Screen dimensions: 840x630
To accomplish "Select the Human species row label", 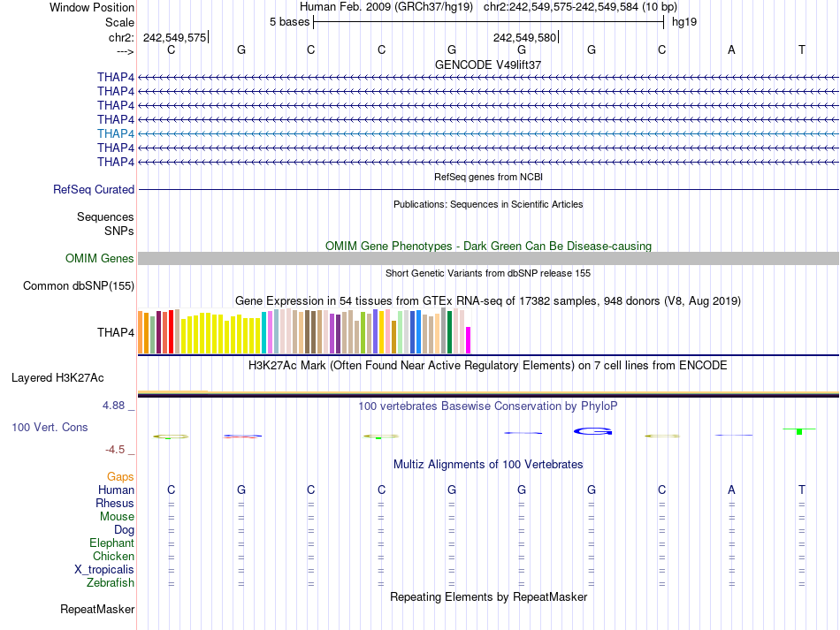I will click(116, 490).
